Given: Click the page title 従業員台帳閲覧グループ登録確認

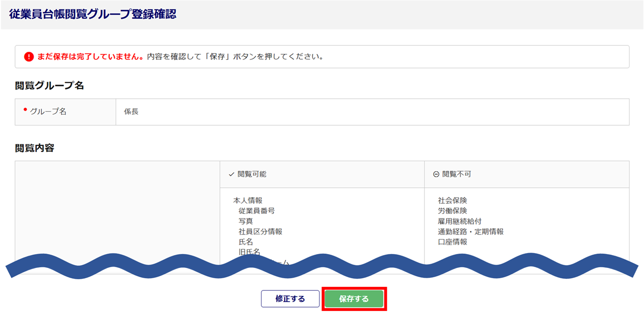Looking at the screenshot, I should [x=93, y=14].
